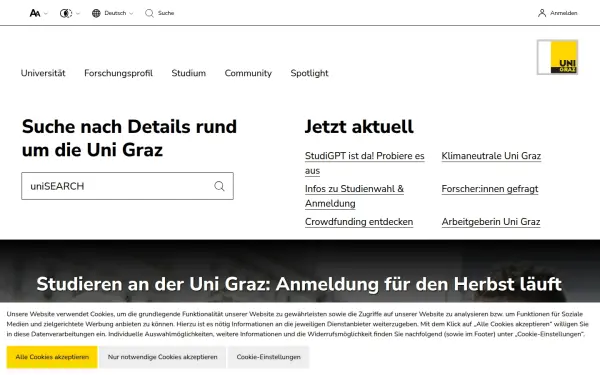
Task: Click the Jetzt aktuell heading
Action: tap(359, 127)
